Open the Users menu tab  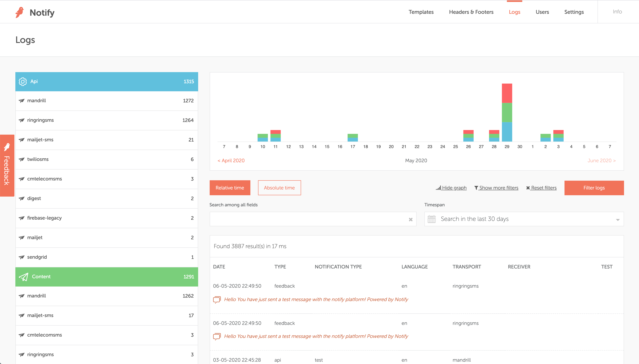coord(542,12)
